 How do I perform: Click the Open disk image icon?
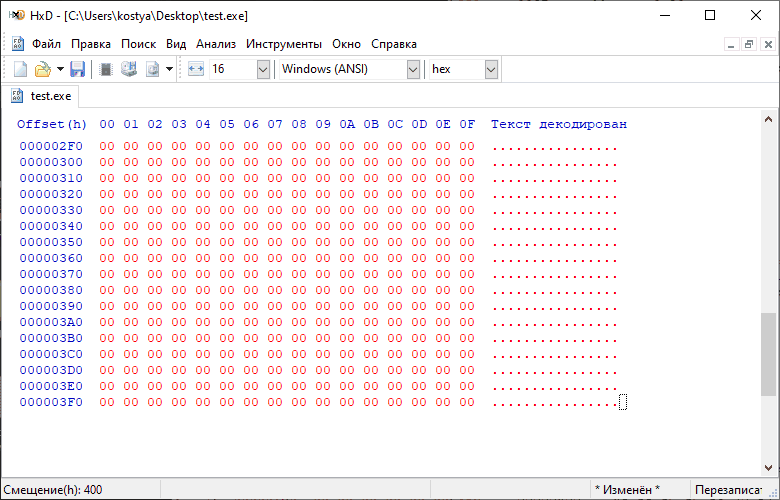click(x=152, y=69)
